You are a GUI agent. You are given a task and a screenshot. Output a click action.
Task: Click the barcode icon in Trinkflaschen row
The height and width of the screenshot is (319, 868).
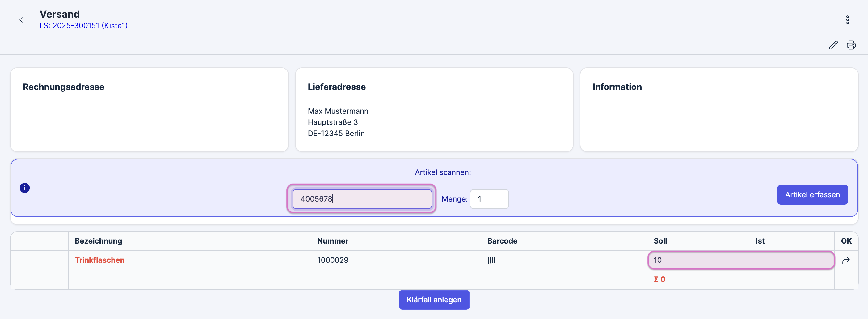tap(492, 260)
